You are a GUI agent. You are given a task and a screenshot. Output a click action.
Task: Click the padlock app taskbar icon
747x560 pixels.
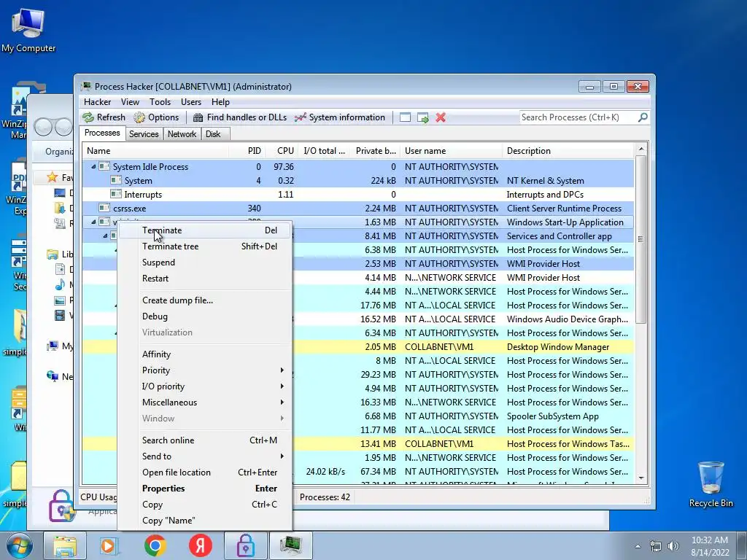(x=245, y=545)
